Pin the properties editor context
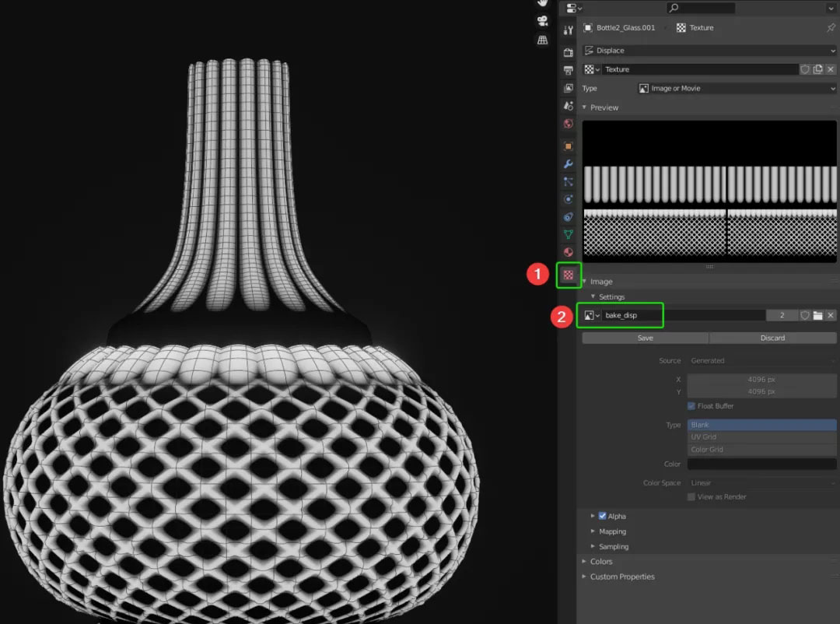Image resolution: width=840 pixels, height=624 pixels. (831, 27)
